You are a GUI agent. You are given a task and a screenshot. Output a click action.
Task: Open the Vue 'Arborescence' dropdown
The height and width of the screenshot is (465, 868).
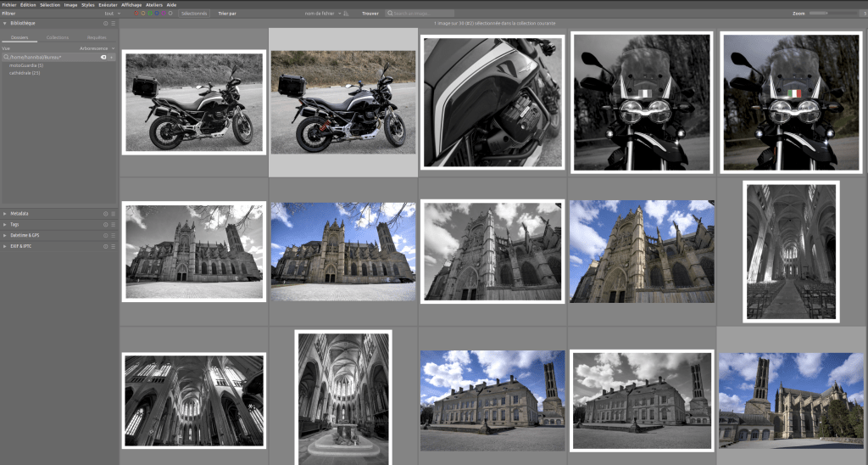point(97,48)
